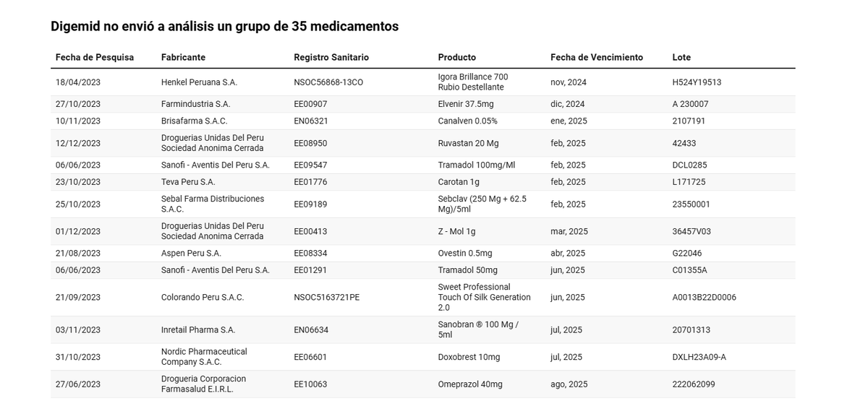
Task: Select lot H524Y19513
Action: pos(697,82)
